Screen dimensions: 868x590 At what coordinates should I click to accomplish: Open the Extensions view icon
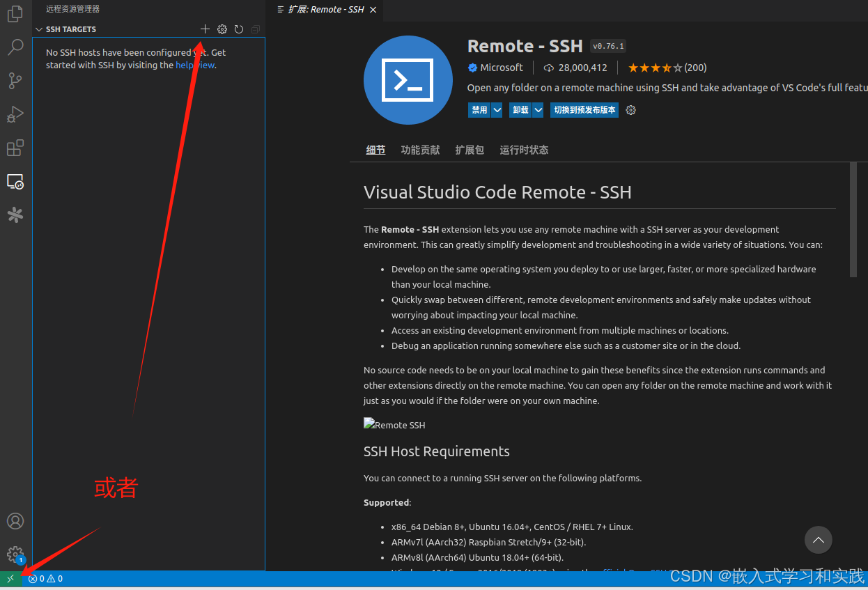click(x=15, y=148)
